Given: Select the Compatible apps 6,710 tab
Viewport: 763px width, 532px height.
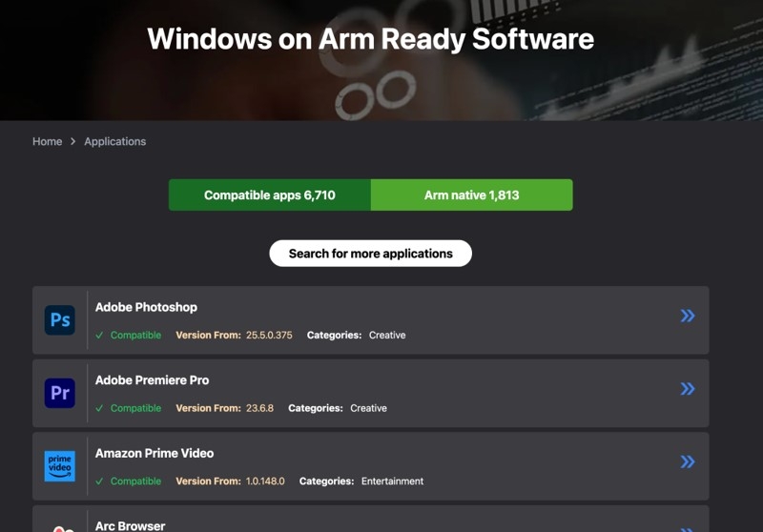Looking at the screenshot, I should 270,195.
